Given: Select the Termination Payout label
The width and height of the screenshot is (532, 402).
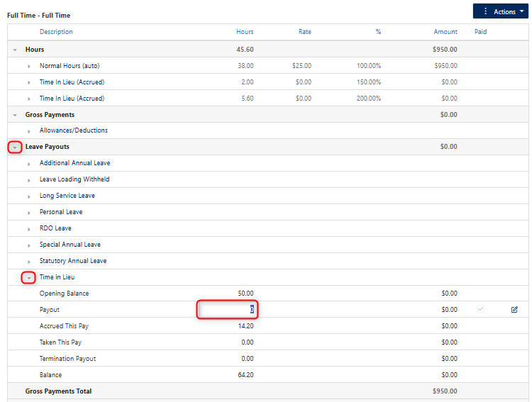Looking at the screenshot, I should 67,358.
